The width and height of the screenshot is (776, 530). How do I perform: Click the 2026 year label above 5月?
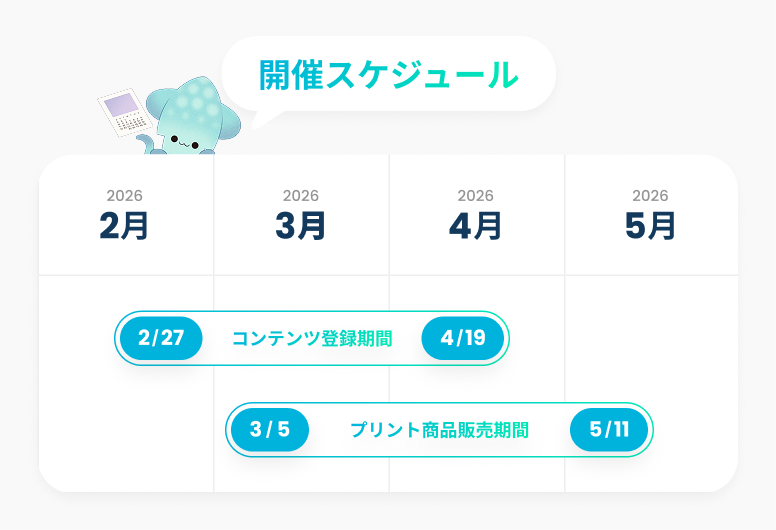pos(651,196)
